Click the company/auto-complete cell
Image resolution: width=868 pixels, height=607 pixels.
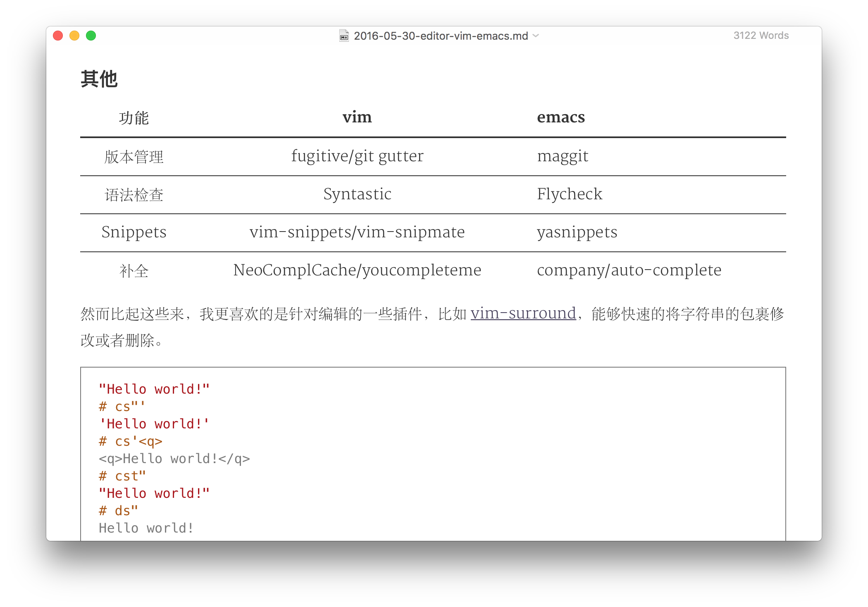(x=629, y=270)
